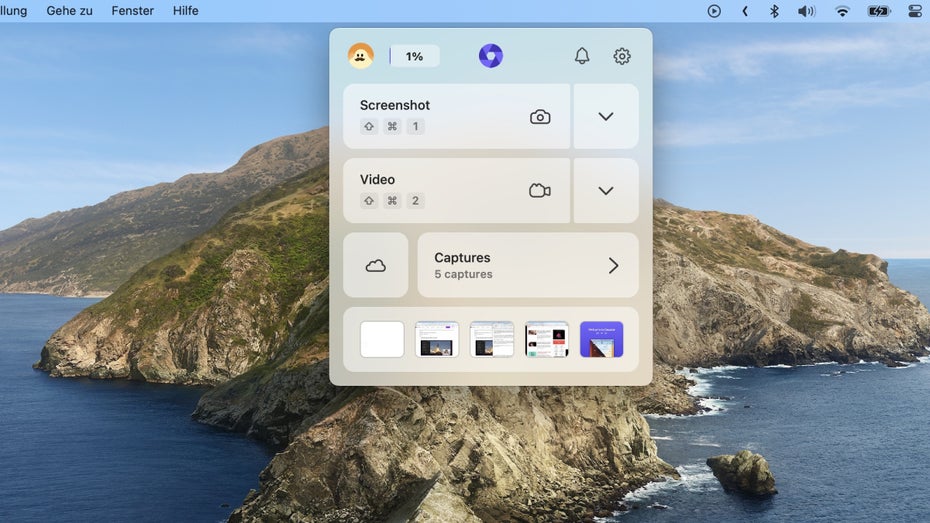Click the 1% storage usage indicator

pyautogui.click(x=414, y=56)
